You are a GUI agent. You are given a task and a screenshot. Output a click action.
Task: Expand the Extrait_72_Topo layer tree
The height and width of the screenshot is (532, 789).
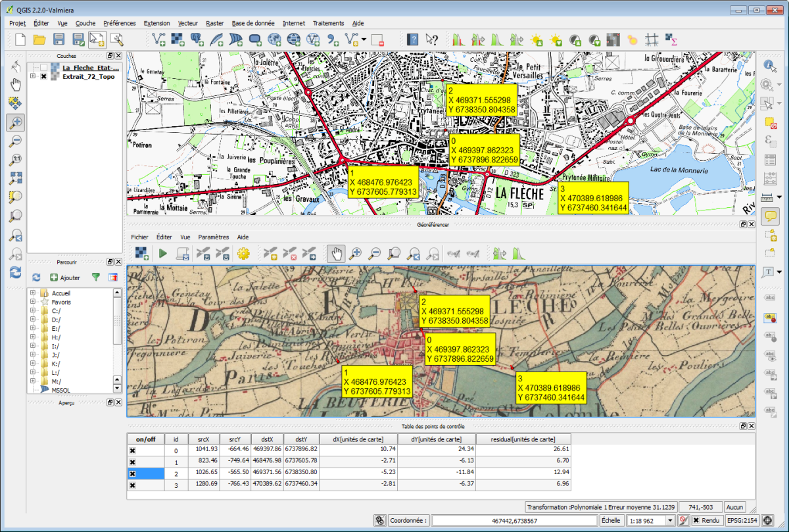coord(33,76)
